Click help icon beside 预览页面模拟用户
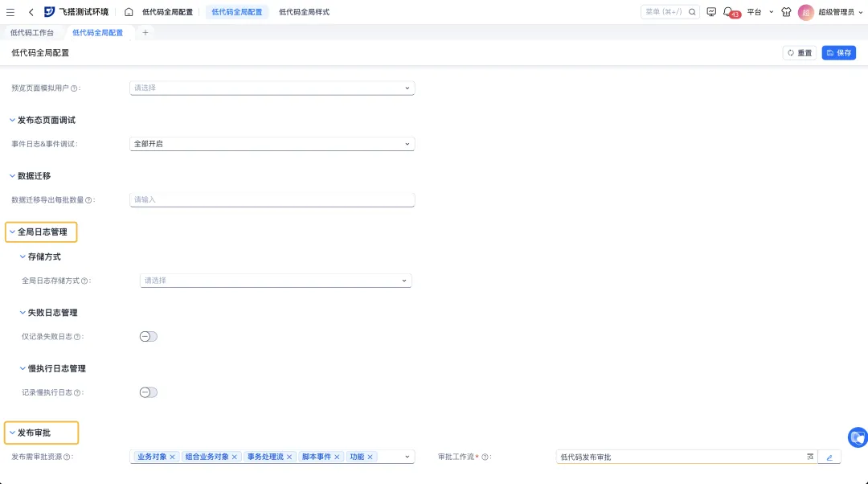868x484 pixels. click(x=74, y=88)
